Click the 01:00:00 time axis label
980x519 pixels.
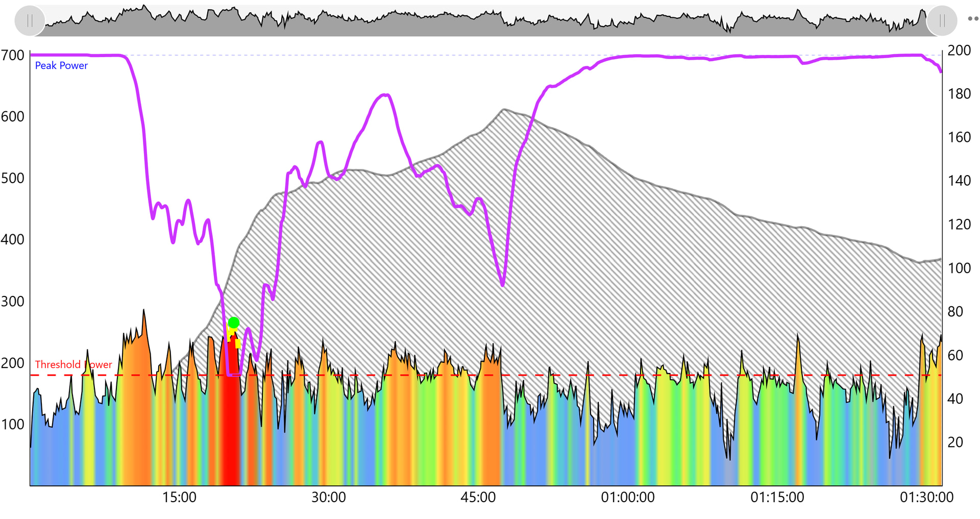(x=627, y=497)
